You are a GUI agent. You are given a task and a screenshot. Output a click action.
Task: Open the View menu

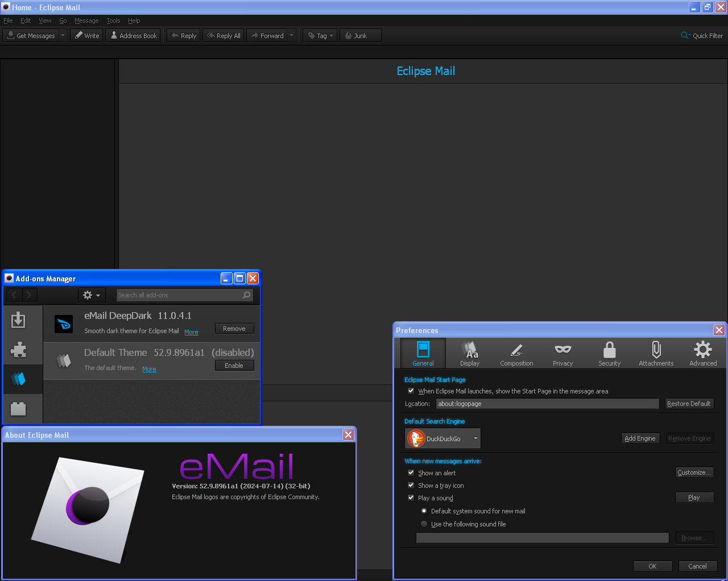coord(45,20)
